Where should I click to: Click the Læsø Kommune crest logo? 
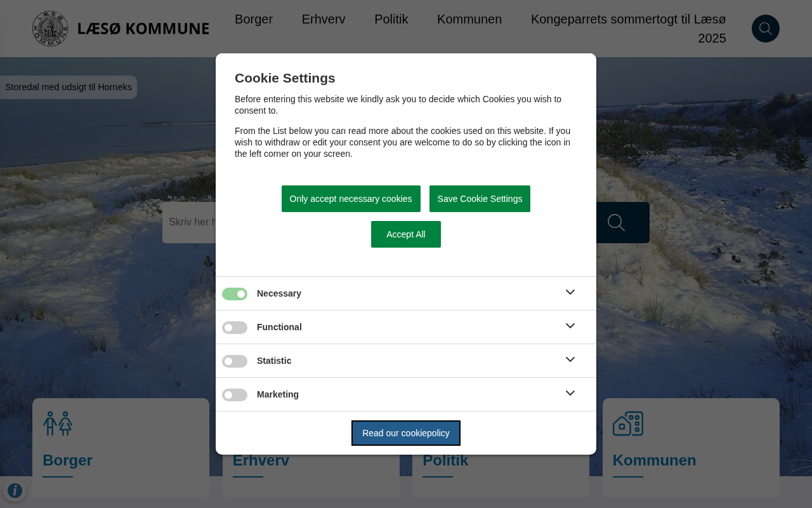point(50,29)
